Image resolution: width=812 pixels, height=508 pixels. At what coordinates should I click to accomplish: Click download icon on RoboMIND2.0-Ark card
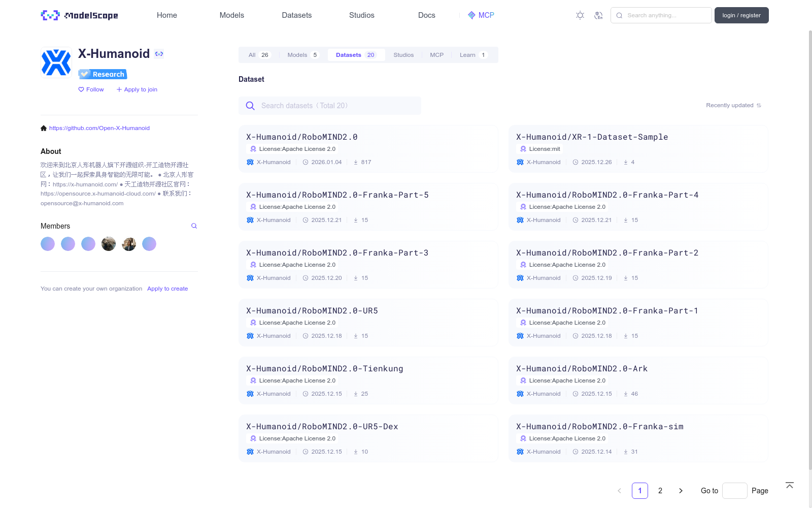(626, 394)
